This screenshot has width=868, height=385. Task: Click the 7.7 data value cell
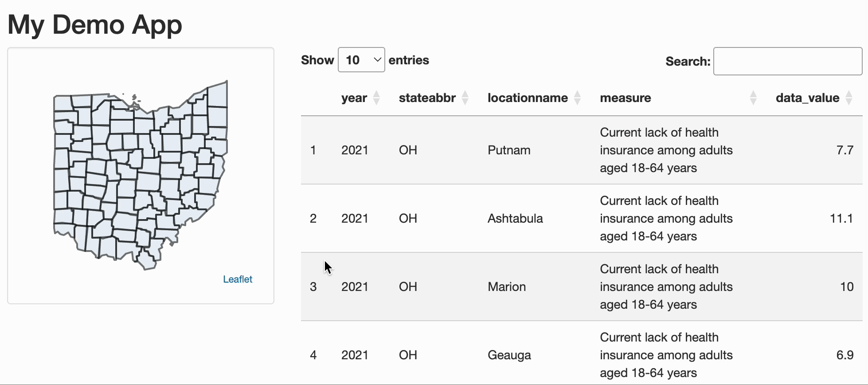pyautogui.click(x=845, y=150)
